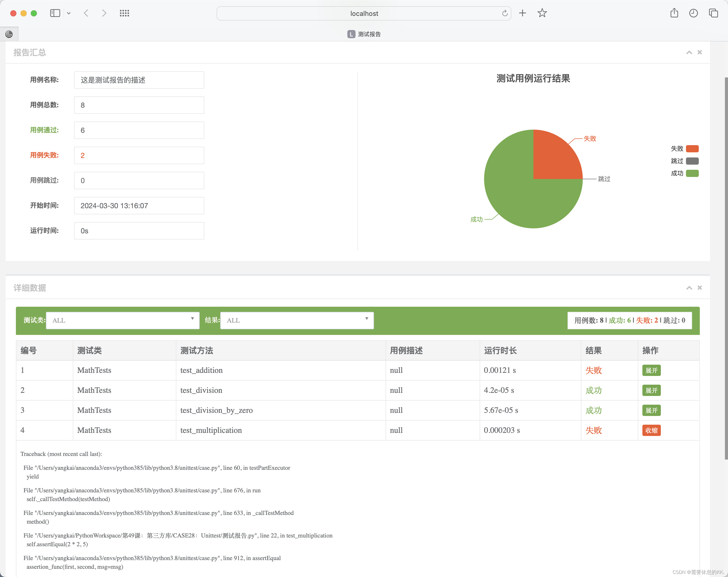Click the 用例失败 field showing 2
The height and width of the screenshot is (577, 728).
tap(139, 155)
